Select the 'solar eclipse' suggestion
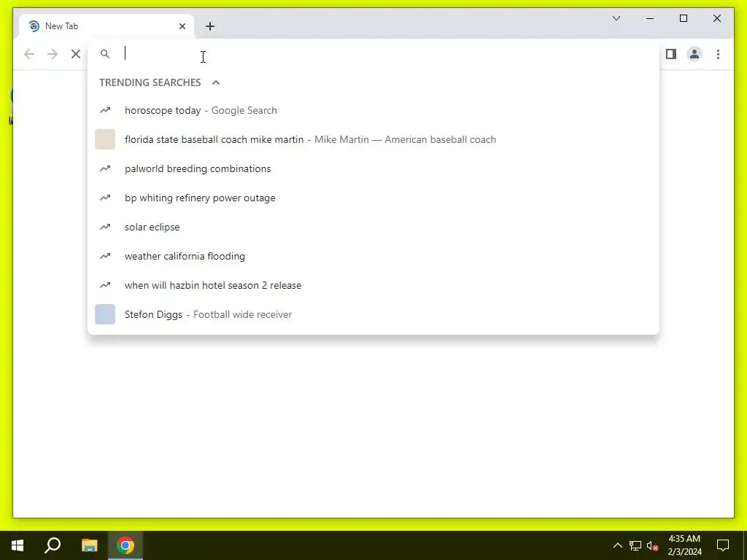 coord(373,227)
